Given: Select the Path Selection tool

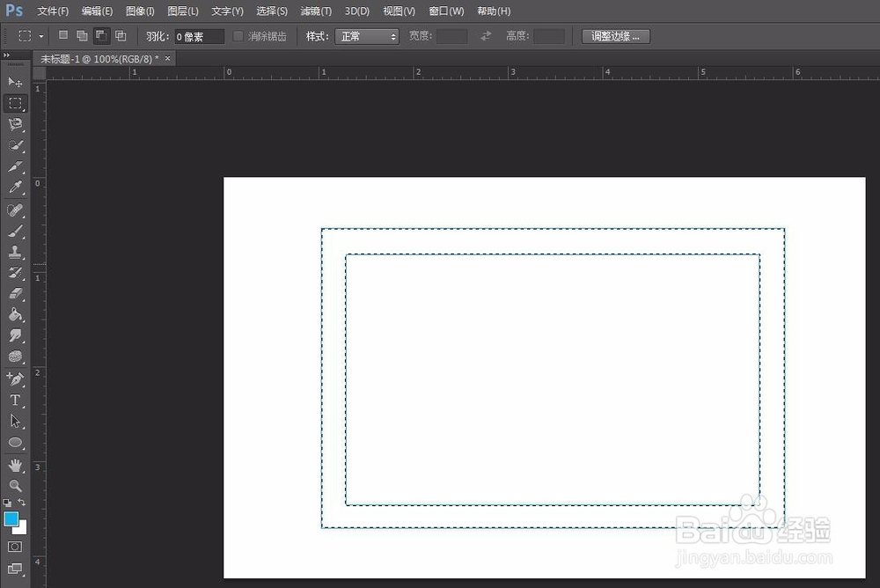Looking at the screenshot, I should click(x=15, y=422).
